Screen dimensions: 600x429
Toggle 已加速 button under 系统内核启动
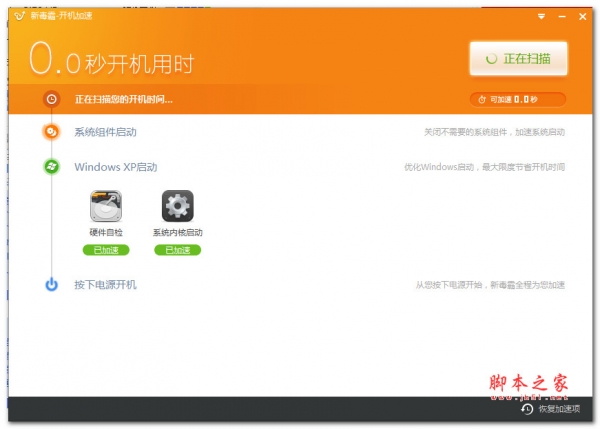click(178, 250)
